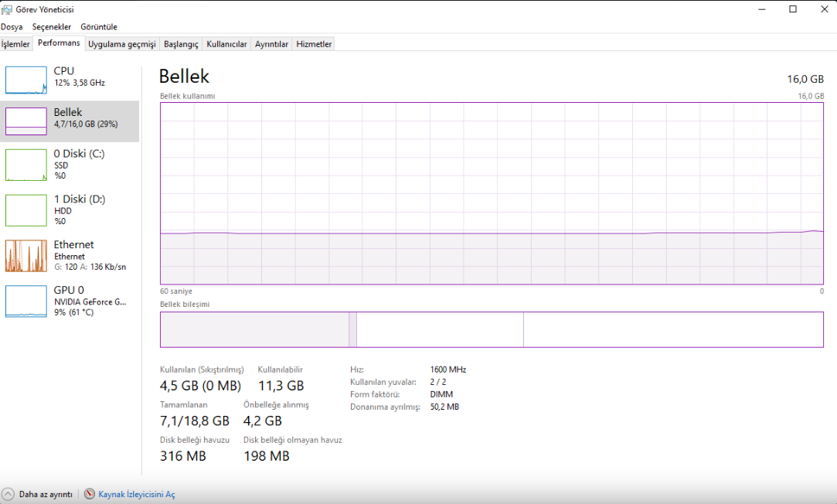
Task: Click the Daha az ayrıntı collapse arrow
Action: tap(8, 494)
